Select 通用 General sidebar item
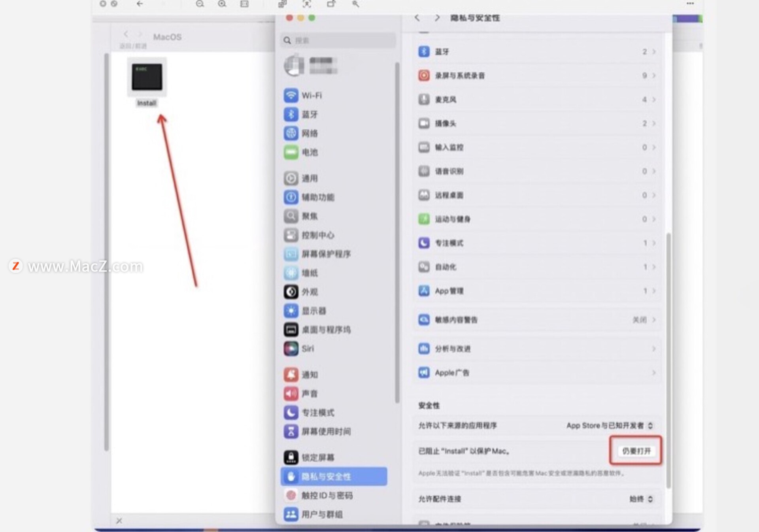 point(334,178)
